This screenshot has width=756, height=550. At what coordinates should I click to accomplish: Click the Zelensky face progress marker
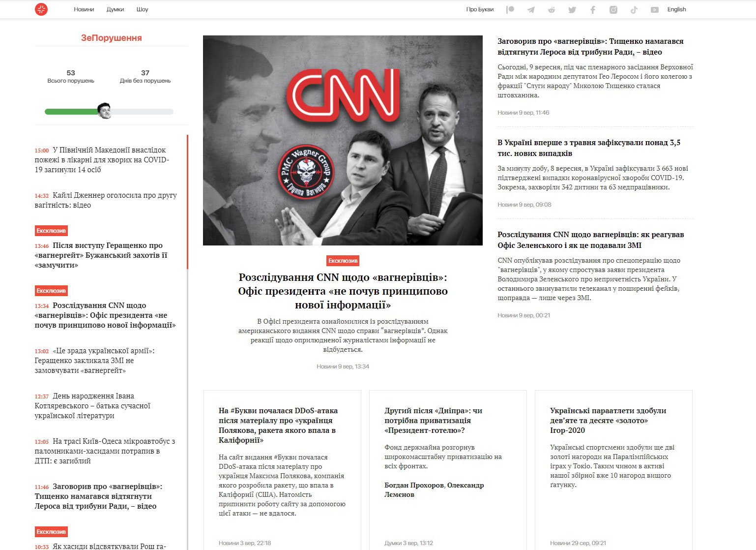104,111
